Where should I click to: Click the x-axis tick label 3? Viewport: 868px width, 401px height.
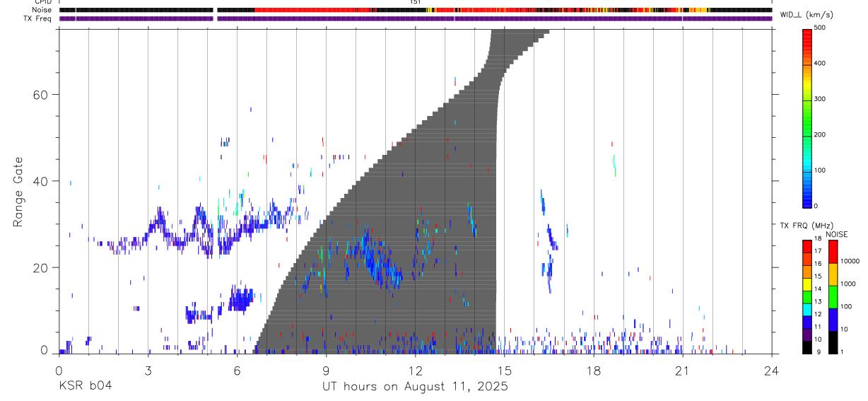pos(148,369)
